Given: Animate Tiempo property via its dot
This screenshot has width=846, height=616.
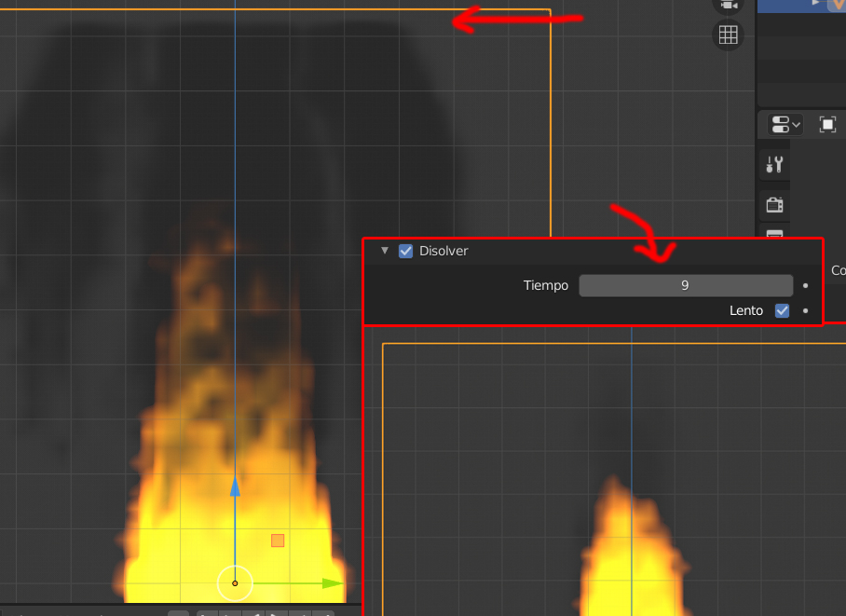Looking at the screenshot, I should 805,285.
